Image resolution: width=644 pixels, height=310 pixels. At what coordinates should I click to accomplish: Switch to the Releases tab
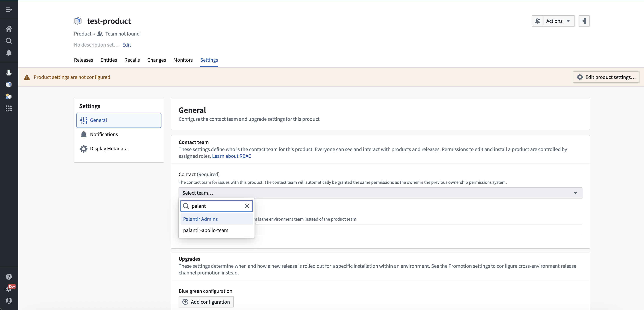point(83,60)
